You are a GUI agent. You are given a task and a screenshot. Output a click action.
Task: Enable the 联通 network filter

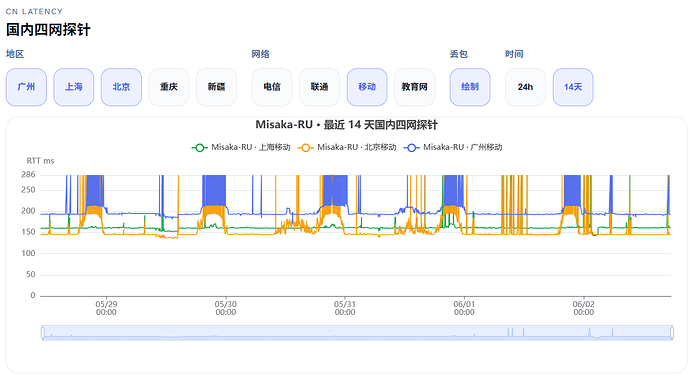319,87
